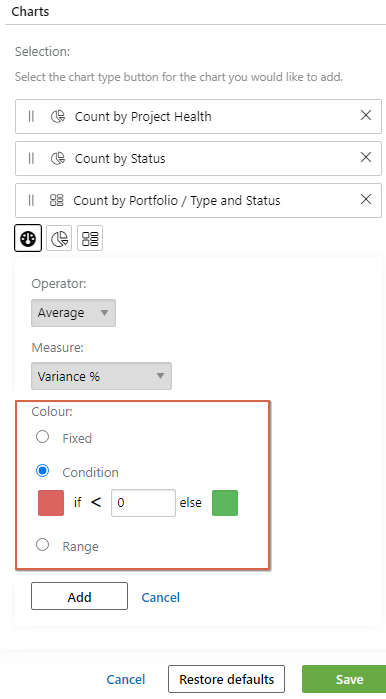
Task: Click the Restore defaults button
Action: 226,679
